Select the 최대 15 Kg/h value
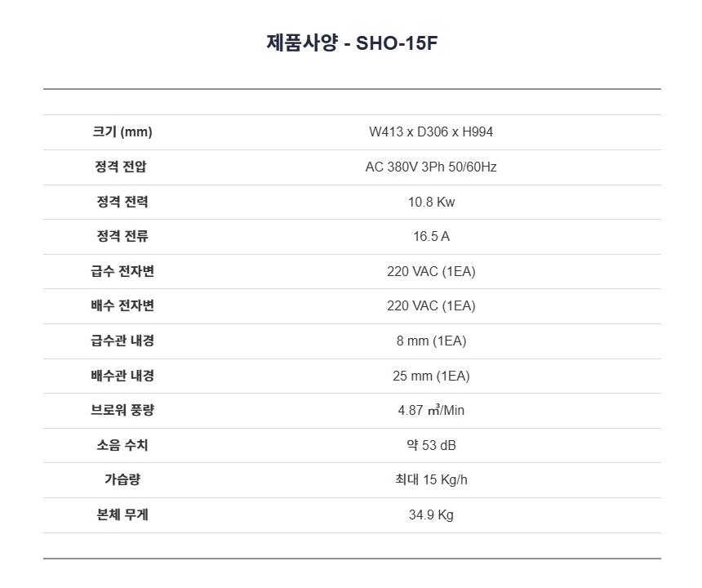Image resolution: width=702 pixels, height=588 pixels. 431,479
